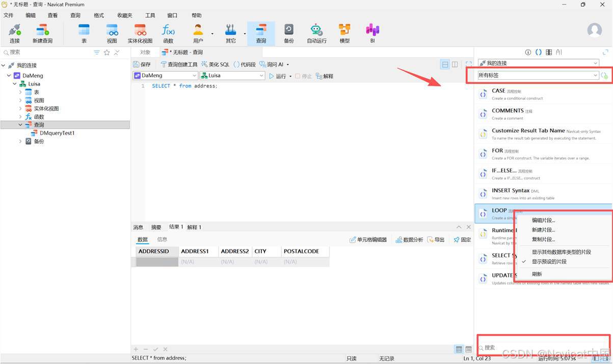Choose 编辑片段... from context menu
Image resolution: width=613 pixels, height=364 pixels.
[544, 220]
